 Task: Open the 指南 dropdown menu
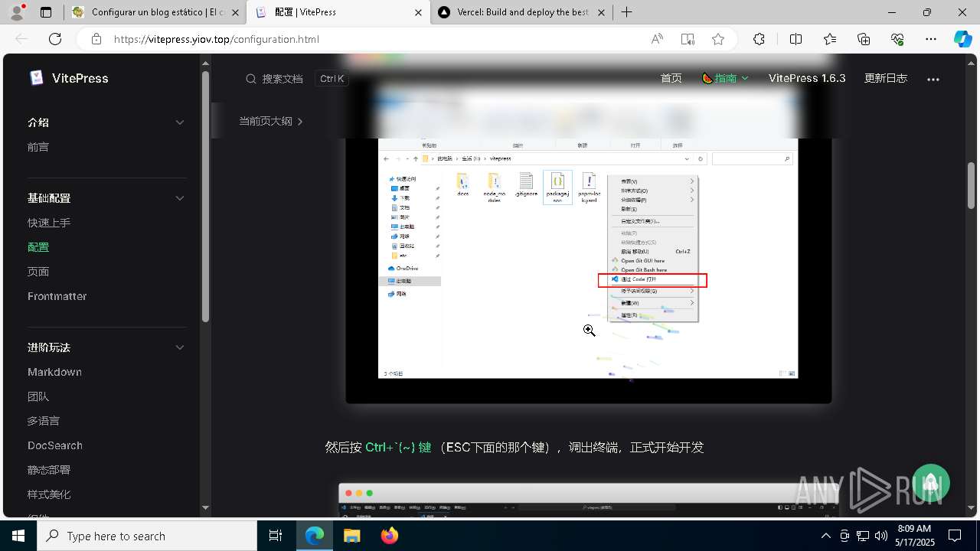click(724, 78)
